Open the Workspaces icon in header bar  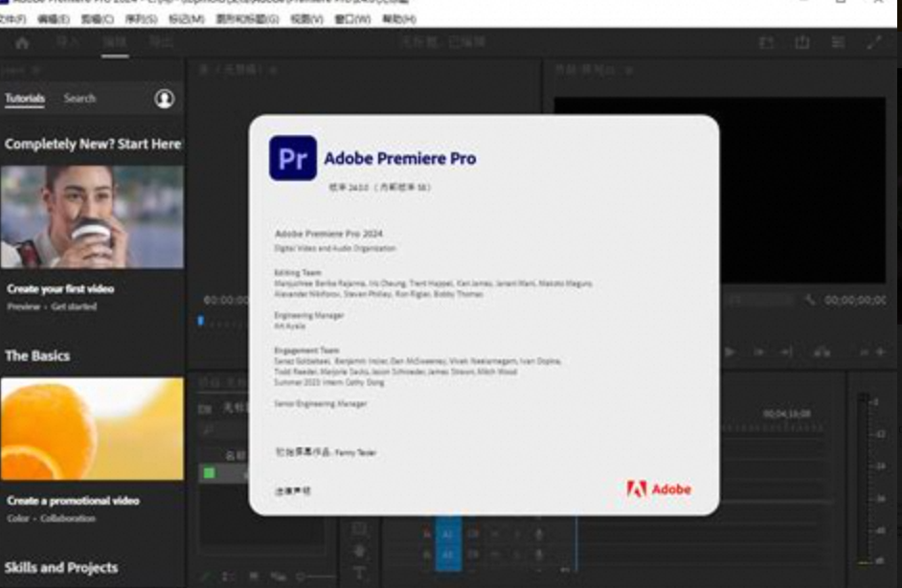(x=766, y=42)
